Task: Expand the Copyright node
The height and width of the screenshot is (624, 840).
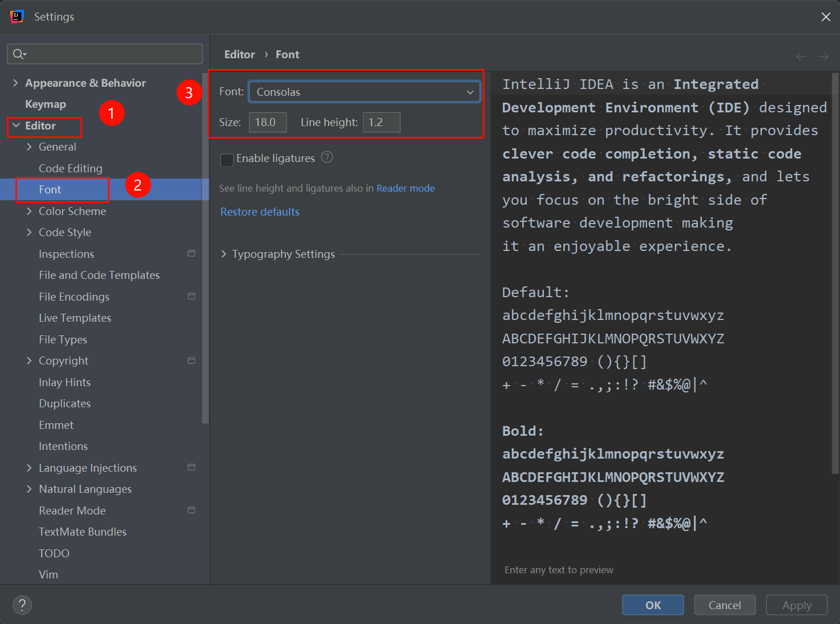Action: [x=29, y=360]
